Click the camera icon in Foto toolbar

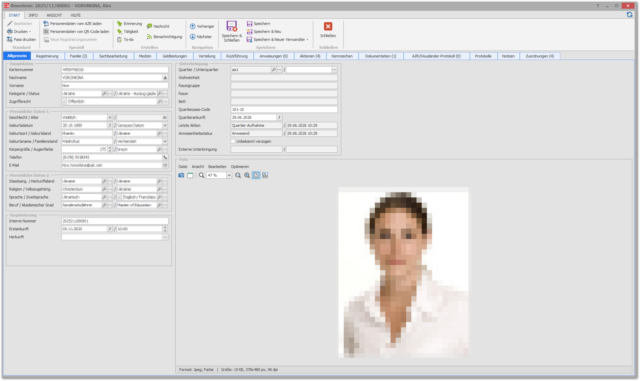(x=181, y=175)
